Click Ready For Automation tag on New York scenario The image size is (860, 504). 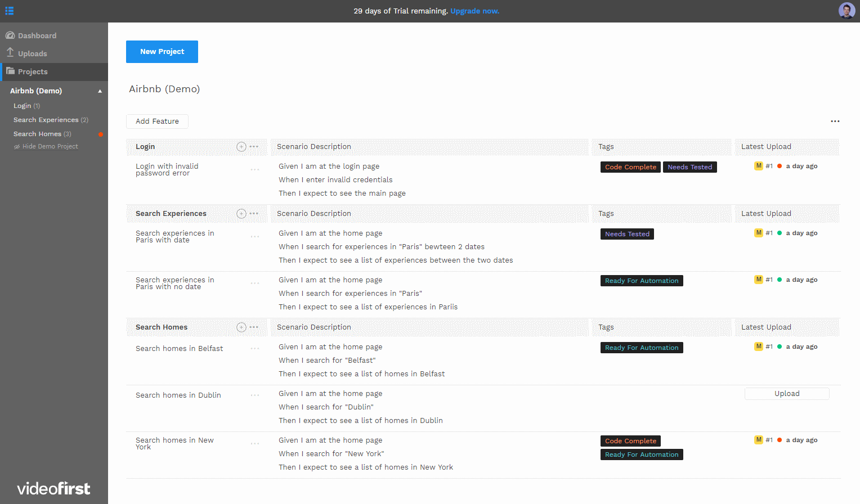click(x=642, y=454)
